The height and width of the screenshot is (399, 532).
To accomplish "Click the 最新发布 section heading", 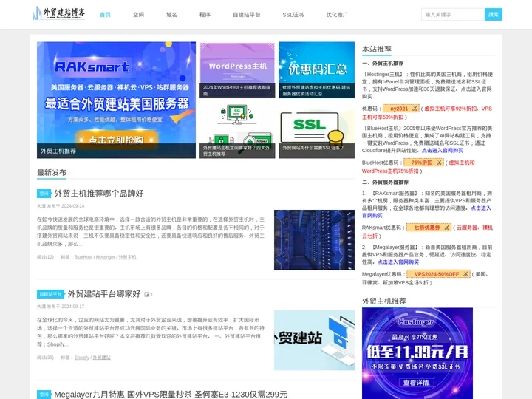I will point(52,172).
